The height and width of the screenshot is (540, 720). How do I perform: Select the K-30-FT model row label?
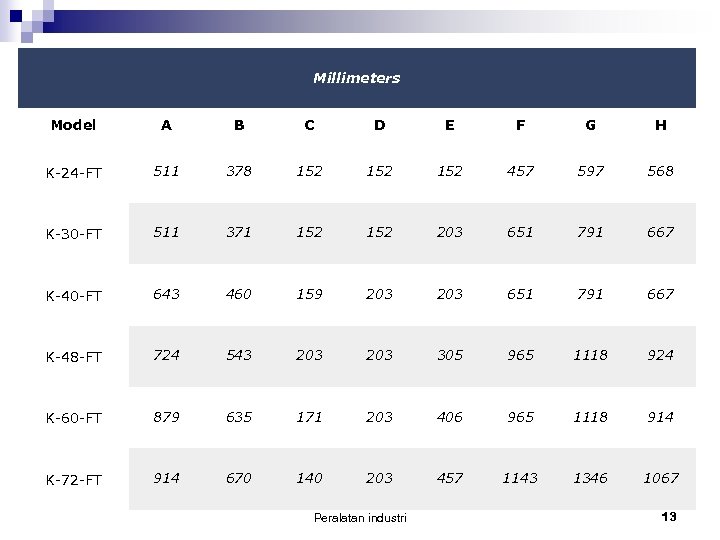(73, 233)
